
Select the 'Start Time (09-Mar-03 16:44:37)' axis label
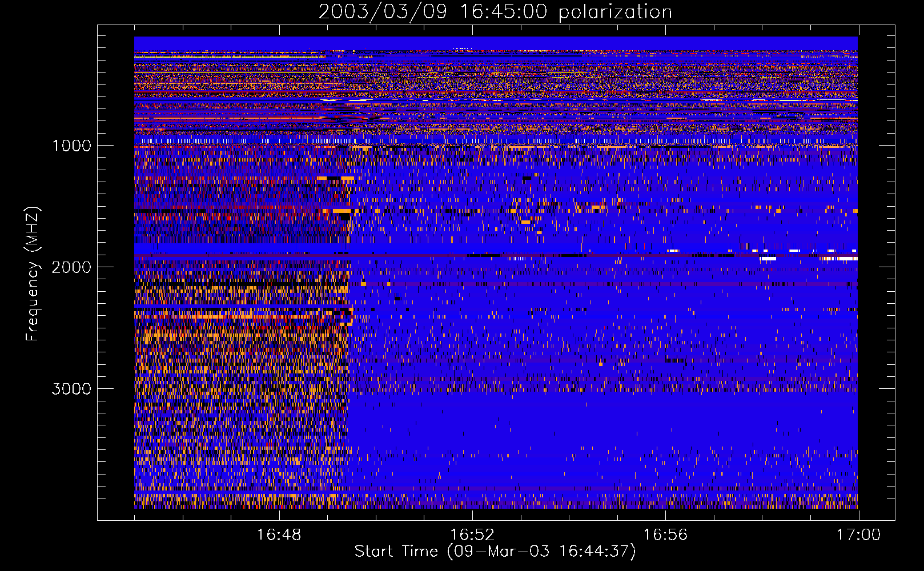click(x=495, y=552)
